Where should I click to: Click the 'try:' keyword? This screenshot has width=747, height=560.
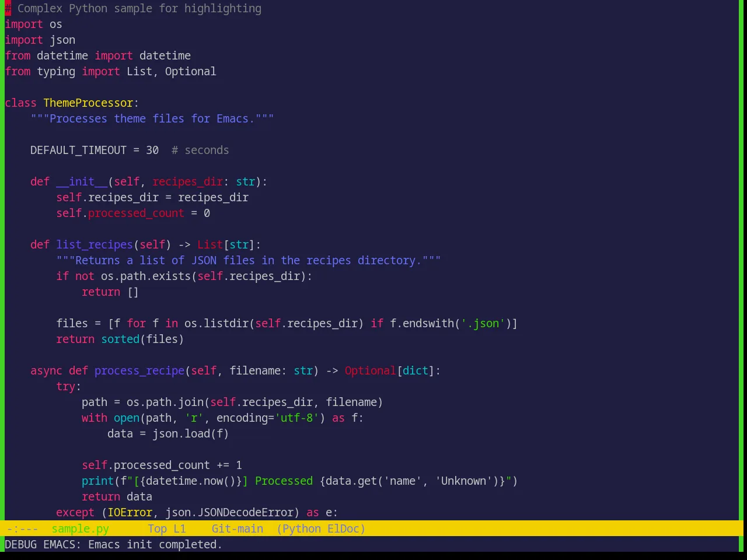point(68,386)
